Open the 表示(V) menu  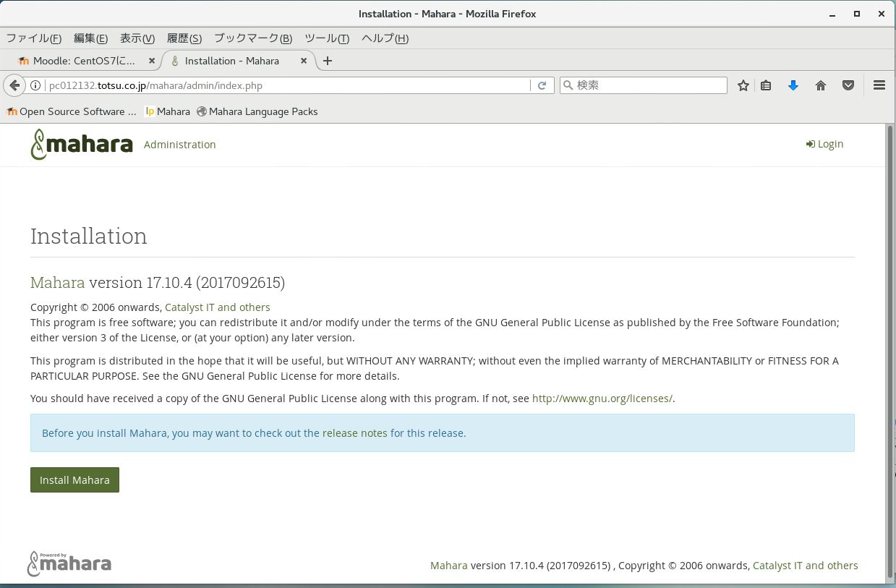pos(137,38)
